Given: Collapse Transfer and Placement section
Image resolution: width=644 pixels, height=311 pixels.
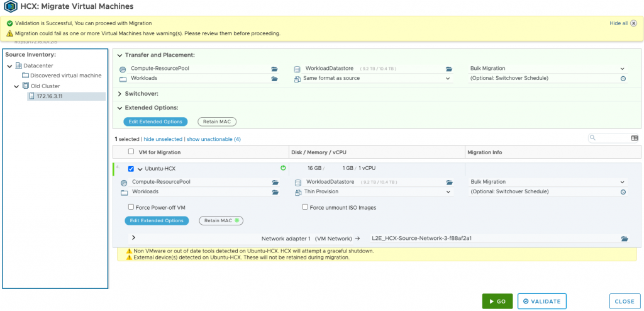Looking at the screenshot, I should tap(120, 55).
